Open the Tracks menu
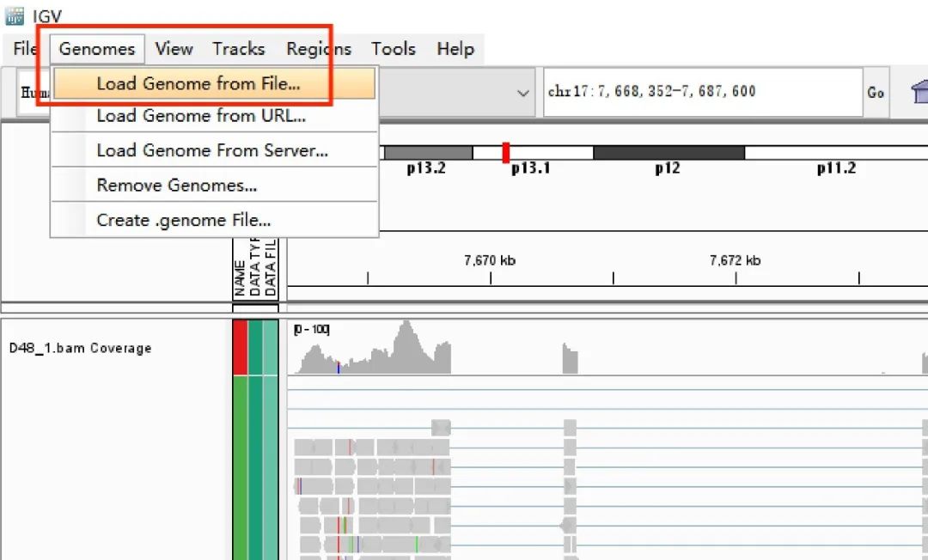This screenshot has height=560, width=928. [x=239, y=48]
